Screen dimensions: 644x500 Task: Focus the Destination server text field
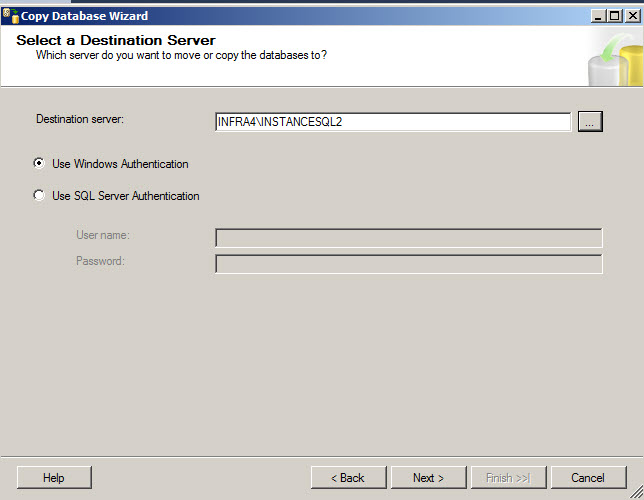(x=393, y=122)
